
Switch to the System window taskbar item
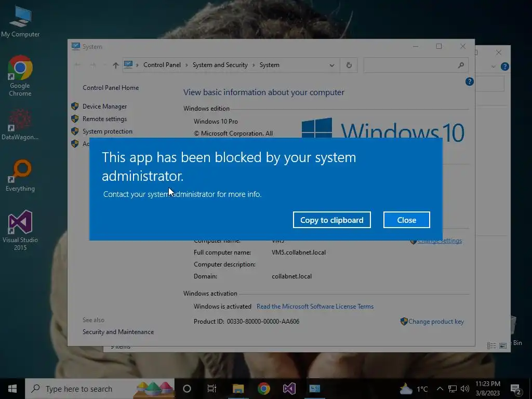point(314,389)
